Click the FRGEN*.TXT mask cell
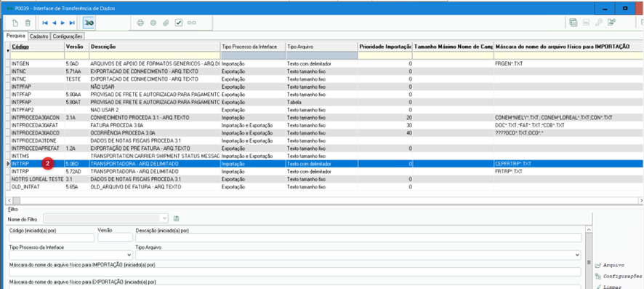This screenshot has height=289, width=644. 569,64
